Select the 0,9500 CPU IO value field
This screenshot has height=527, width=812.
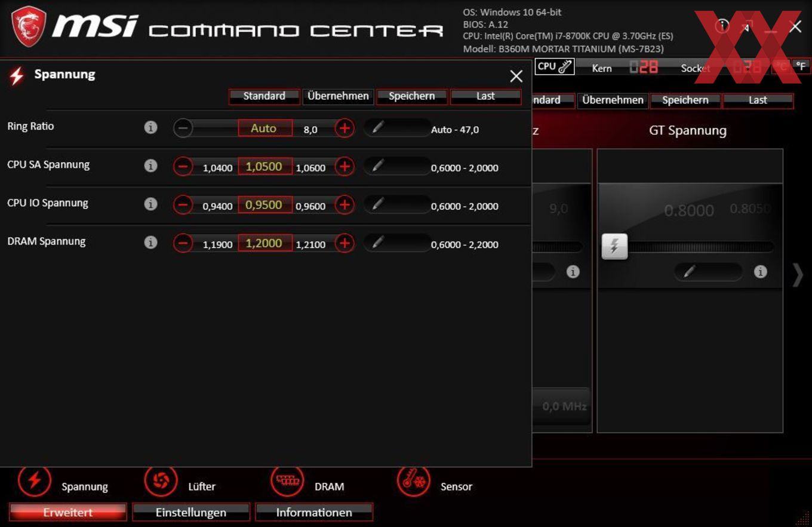[x=265, y=205]
